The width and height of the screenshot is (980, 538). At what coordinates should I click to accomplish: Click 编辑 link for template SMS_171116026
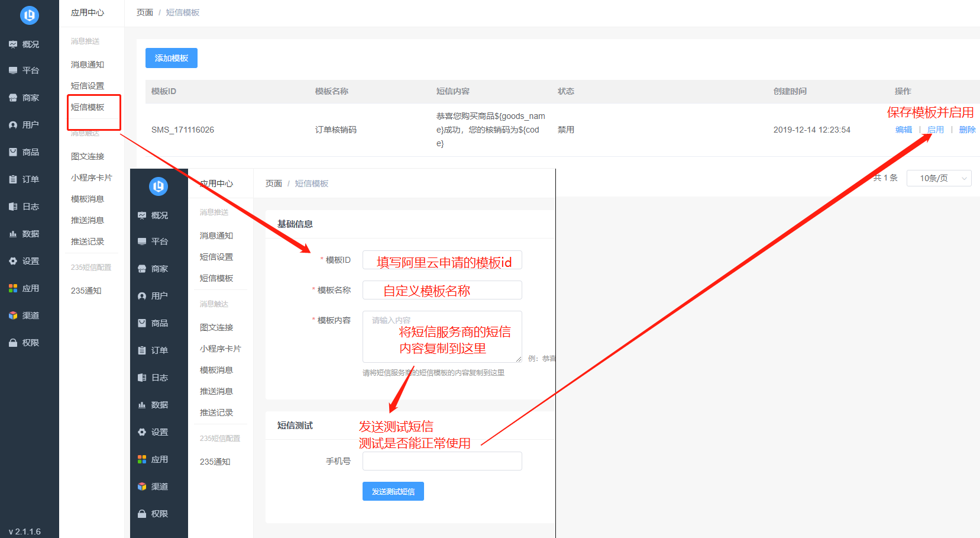point(904,130)
